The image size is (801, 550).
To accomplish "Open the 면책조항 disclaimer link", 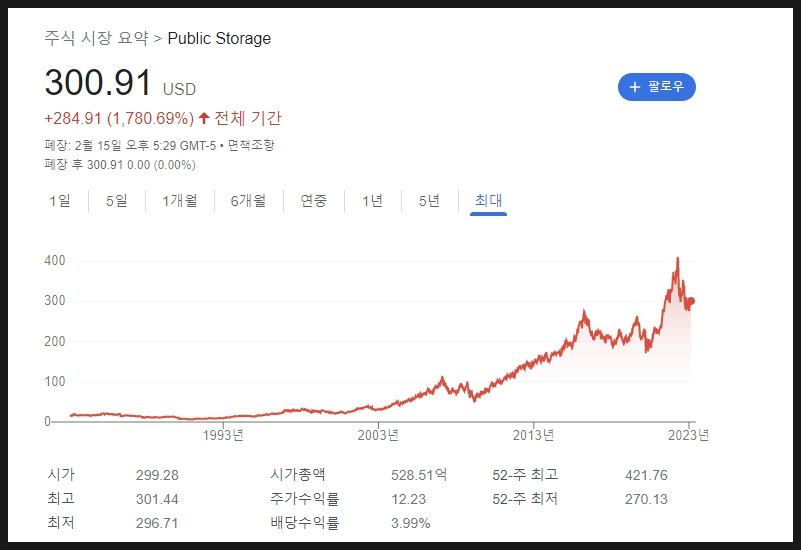I will tap(251, 146).
